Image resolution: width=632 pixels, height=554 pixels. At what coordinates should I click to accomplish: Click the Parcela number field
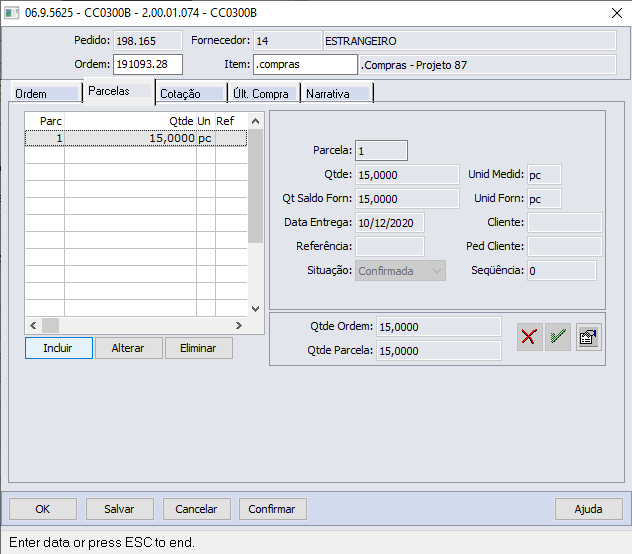coord(381,151)
